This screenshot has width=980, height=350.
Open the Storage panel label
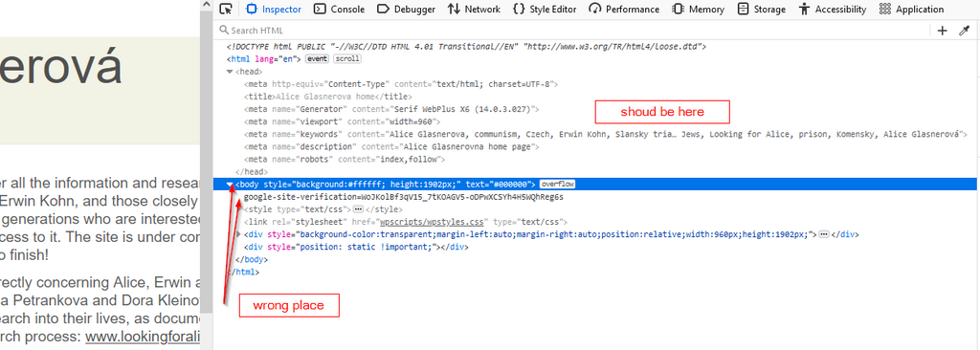769,10
